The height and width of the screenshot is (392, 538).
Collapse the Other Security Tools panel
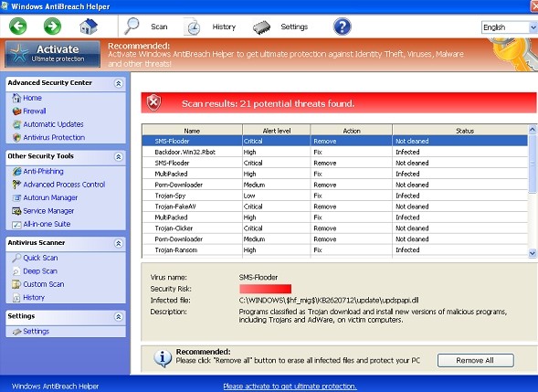click(119, 157)
